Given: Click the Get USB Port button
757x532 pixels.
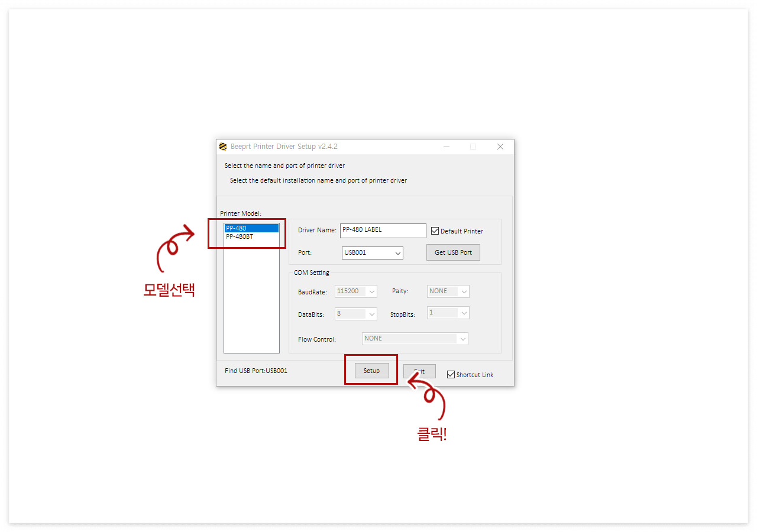Looking at the screenshot, I should [453, 252].
